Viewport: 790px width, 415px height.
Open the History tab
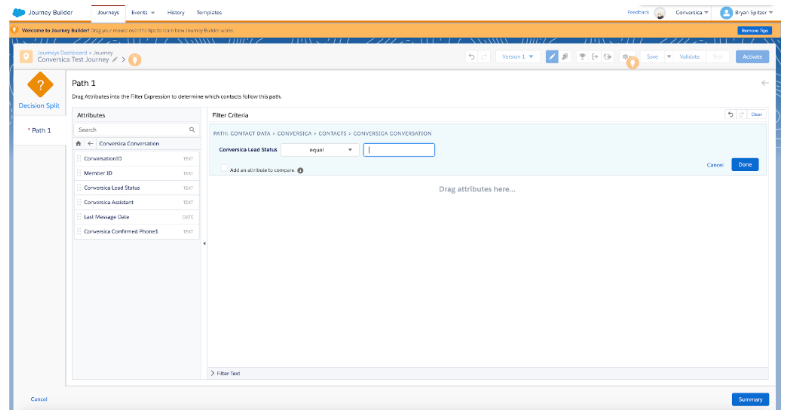click(x=176, y=13)
